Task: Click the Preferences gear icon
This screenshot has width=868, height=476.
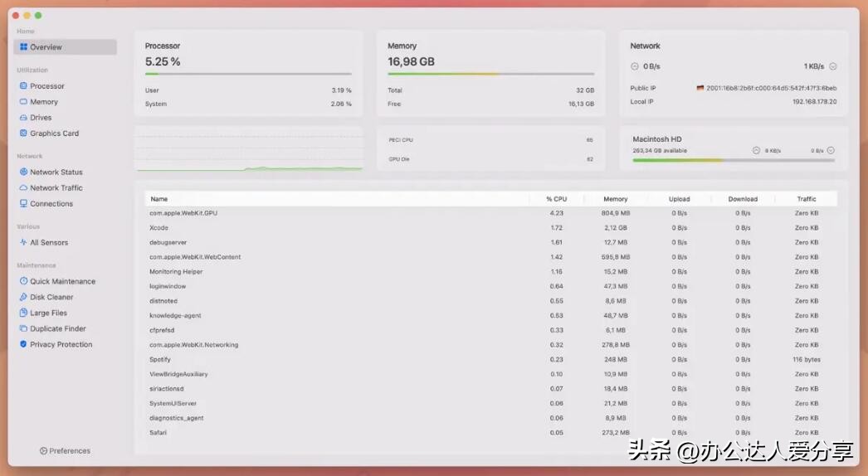Action: pos(43,451)
